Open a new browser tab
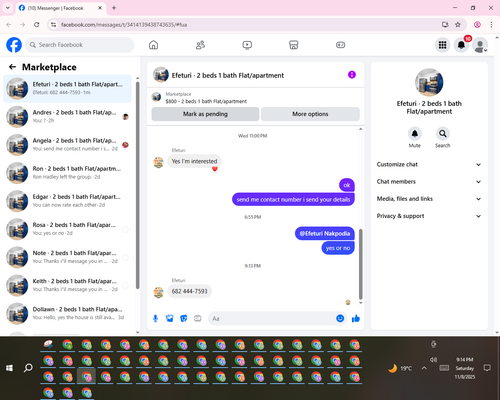 114,8
